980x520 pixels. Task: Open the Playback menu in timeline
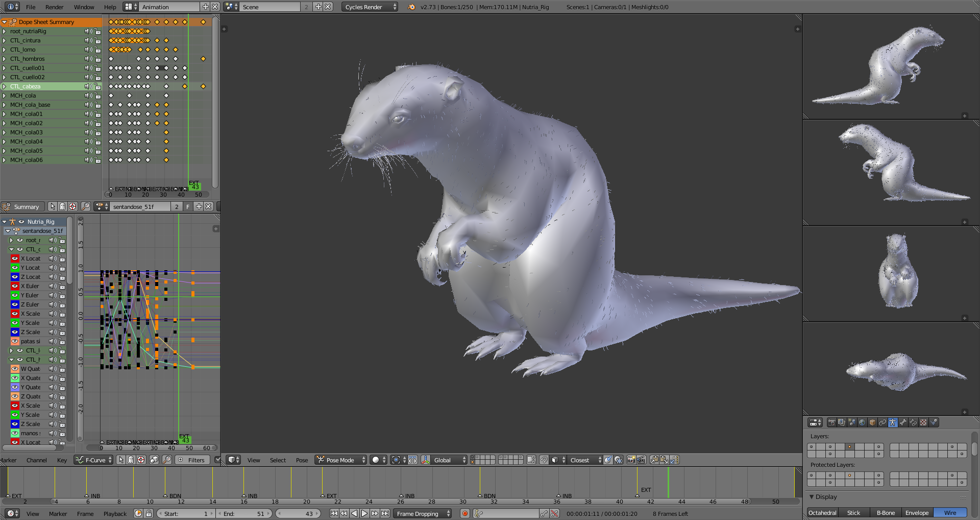(115, 513)
